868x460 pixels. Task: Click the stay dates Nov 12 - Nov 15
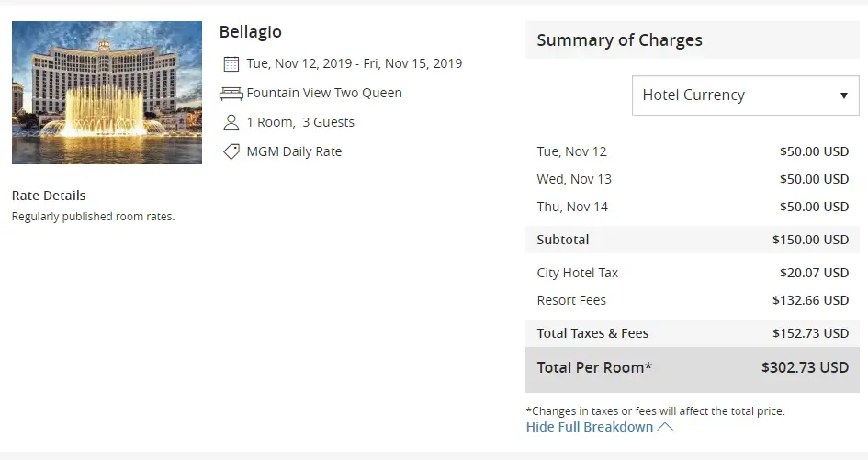354,64
